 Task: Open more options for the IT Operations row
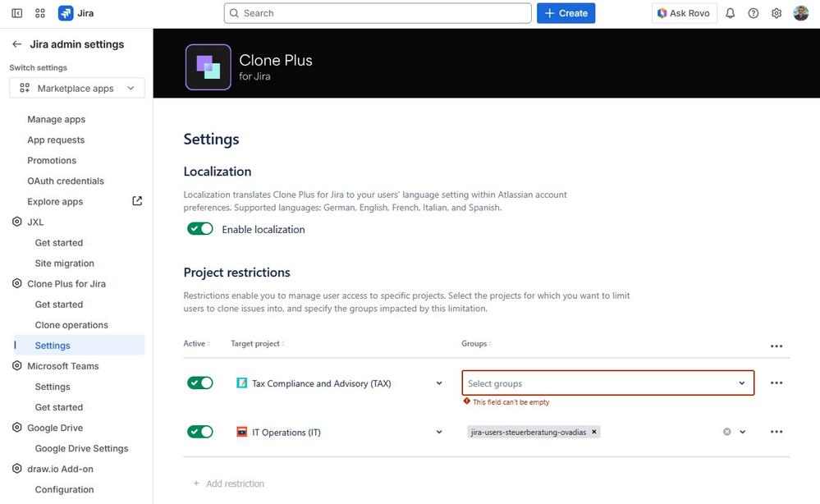pyautogui.click(x=776, y=432)
